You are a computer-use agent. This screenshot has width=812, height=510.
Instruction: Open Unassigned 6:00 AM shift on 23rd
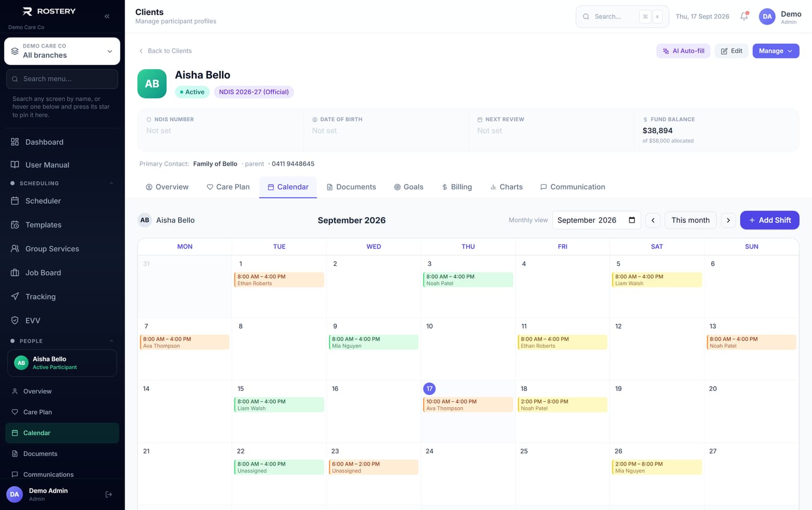[x=374, y=467]
